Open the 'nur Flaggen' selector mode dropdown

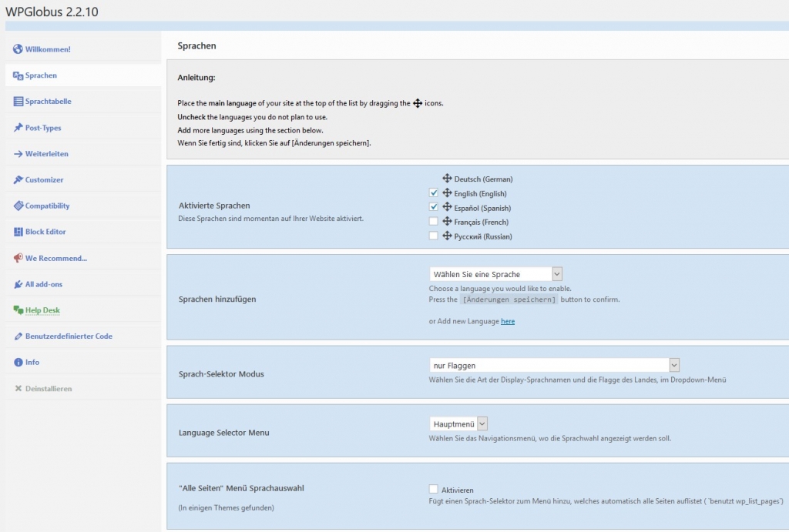(555, 365)
